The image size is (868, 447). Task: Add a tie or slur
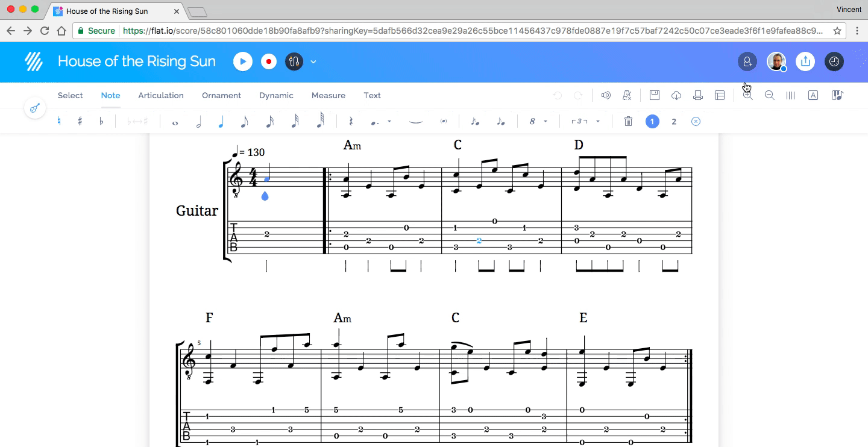tap(416, 122)
